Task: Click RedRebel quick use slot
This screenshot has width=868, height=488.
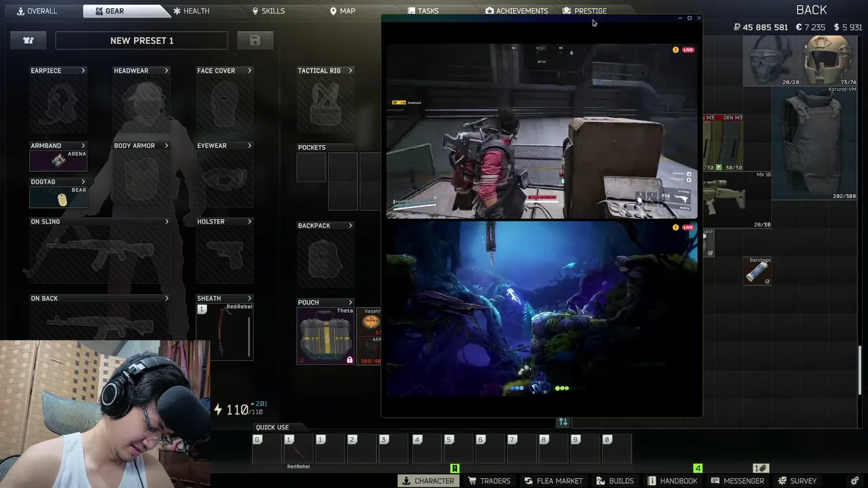Action: coord(298,449)
